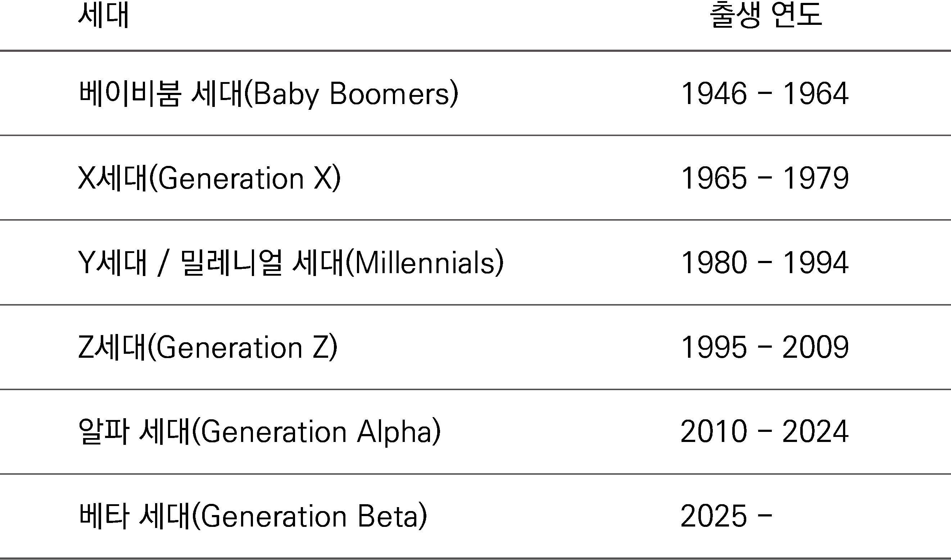Select the X세대(Generation X) cell
951x560 pixels.
click(x=209, y=178)
